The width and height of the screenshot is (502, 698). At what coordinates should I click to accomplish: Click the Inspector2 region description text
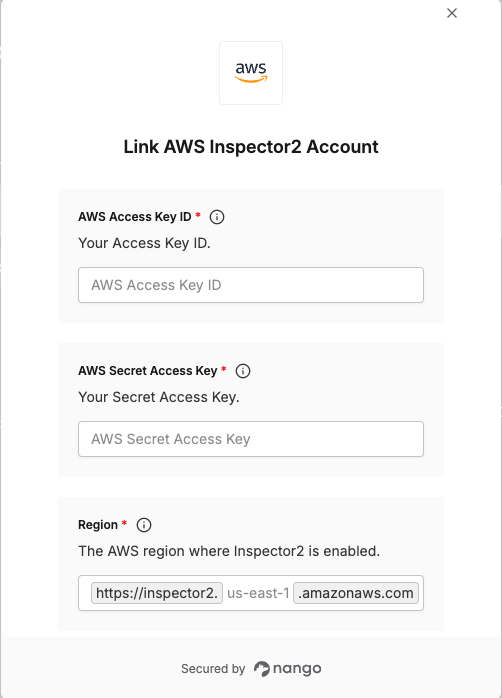[x=229, y=551]
